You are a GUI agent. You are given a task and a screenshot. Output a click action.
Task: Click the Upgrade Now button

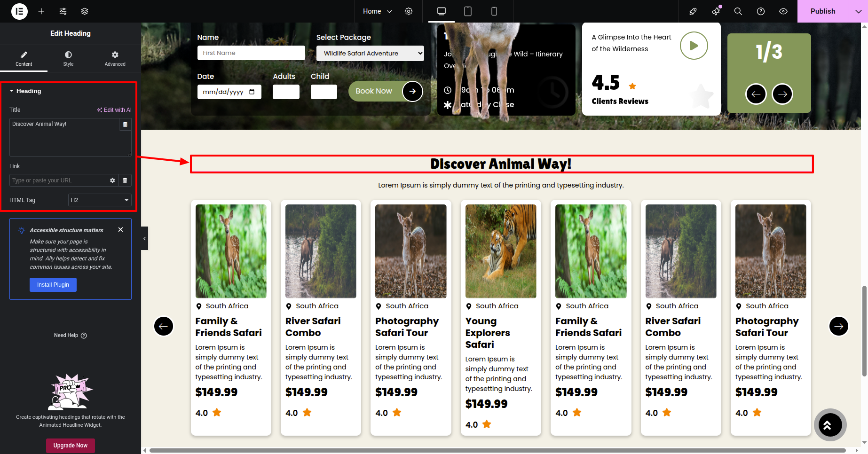[x=71, y=446]
